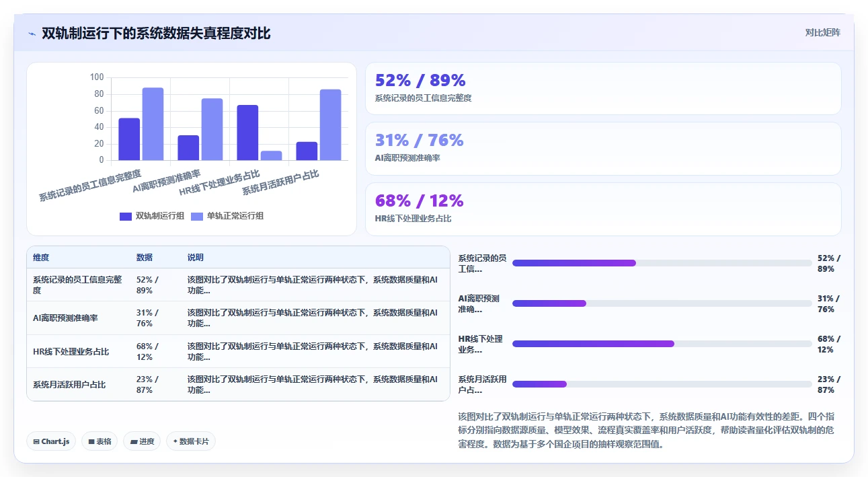Image resolution: width=868 pixels, height=477 pixels.
Task: Click the 系统月活跃用户占比 table row
Action: point(238,385)
